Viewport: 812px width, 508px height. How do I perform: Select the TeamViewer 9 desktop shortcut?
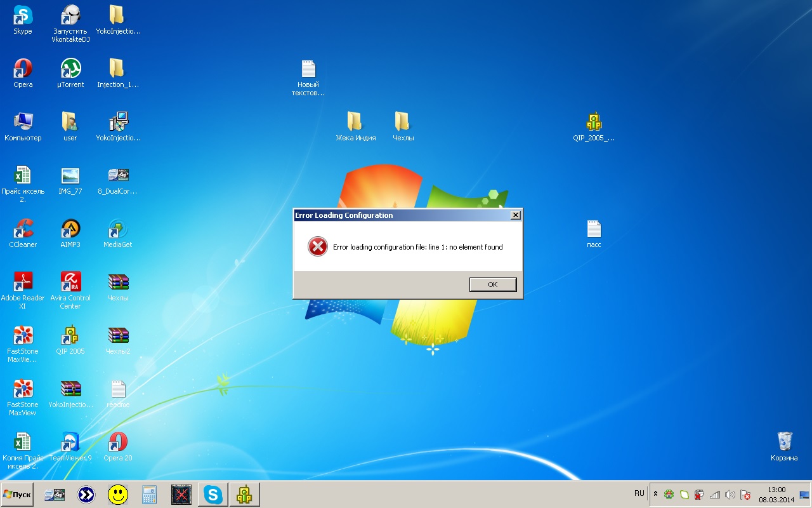click(70, 443)
